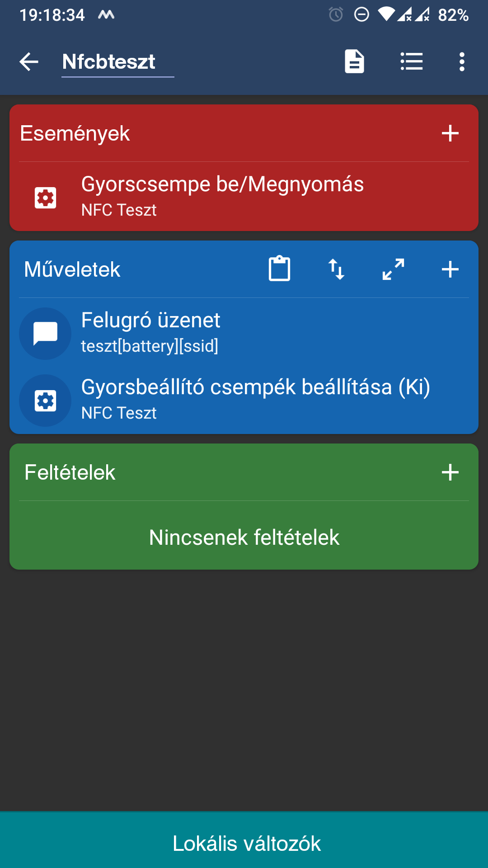Screen dimensions: 488x868
Task: Tap the reorder arrows icon in Műveletek
Action: [x=337, y=269]
